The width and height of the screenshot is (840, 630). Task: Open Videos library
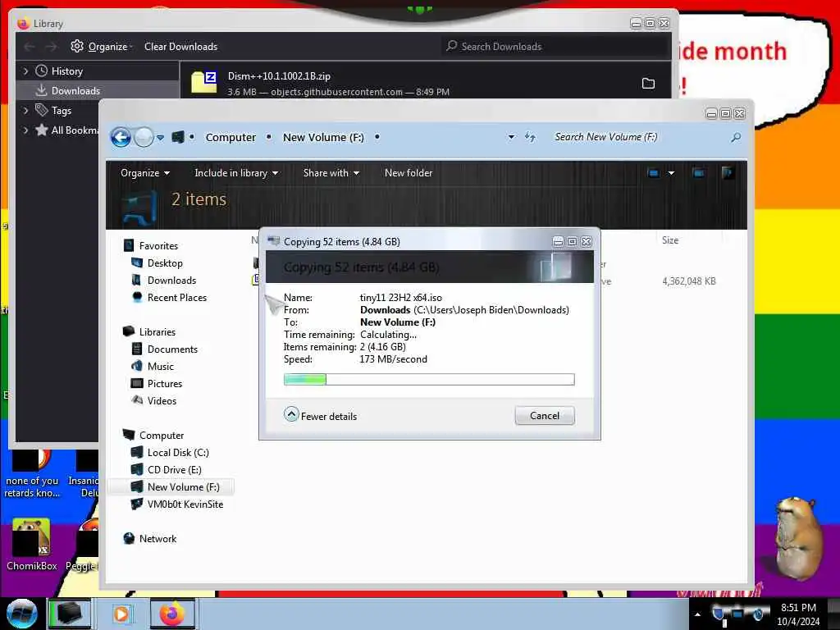pyautogui.click(x=162, y=400)
